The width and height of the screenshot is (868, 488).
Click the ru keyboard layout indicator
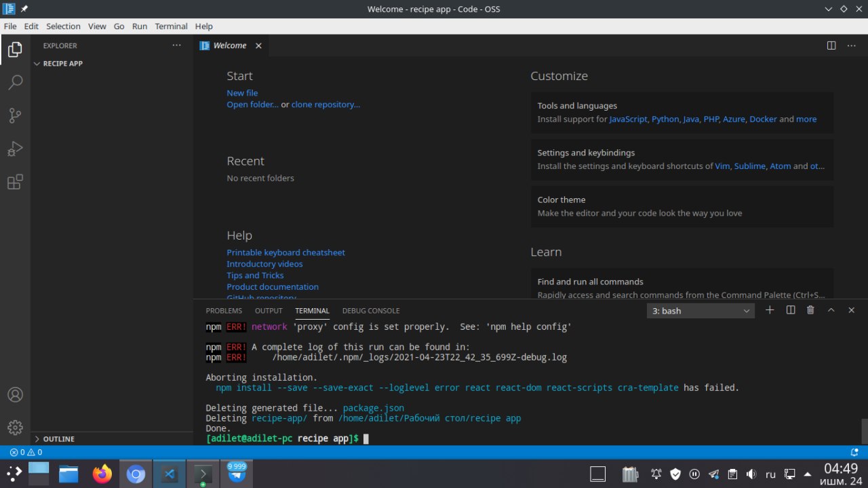click(x=770, y=474)
